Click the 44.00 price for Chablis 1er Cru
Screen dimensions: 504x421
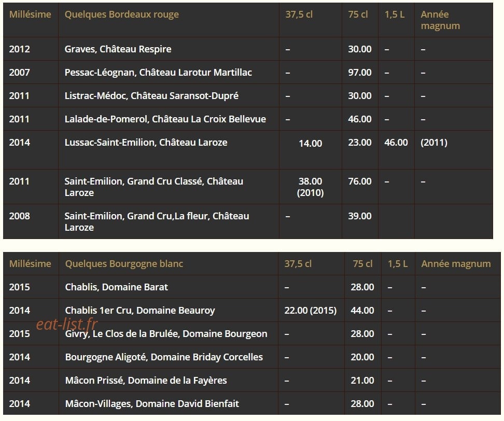click(362, 311)
